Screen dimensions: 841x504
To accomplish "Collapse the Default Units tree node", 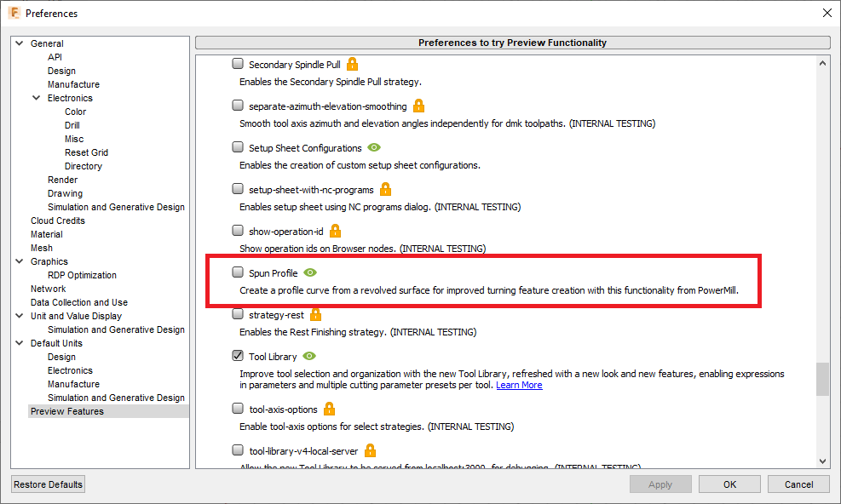I will click(x=20, y=343).
